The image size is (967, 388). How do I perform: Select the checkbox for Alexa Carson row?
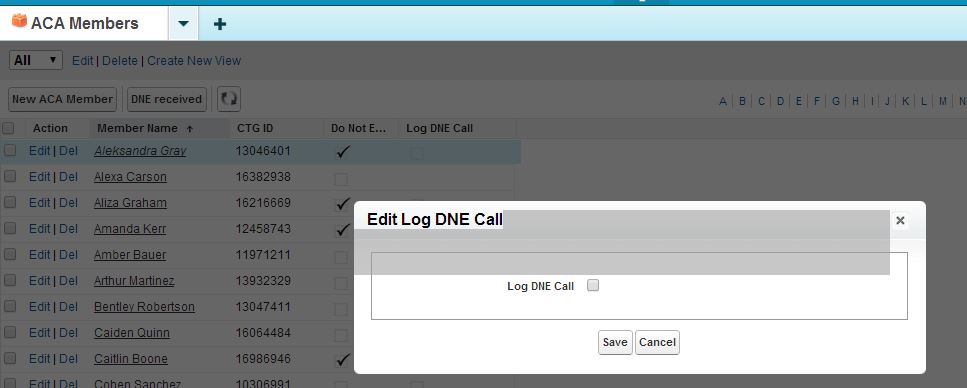(10, 176)
